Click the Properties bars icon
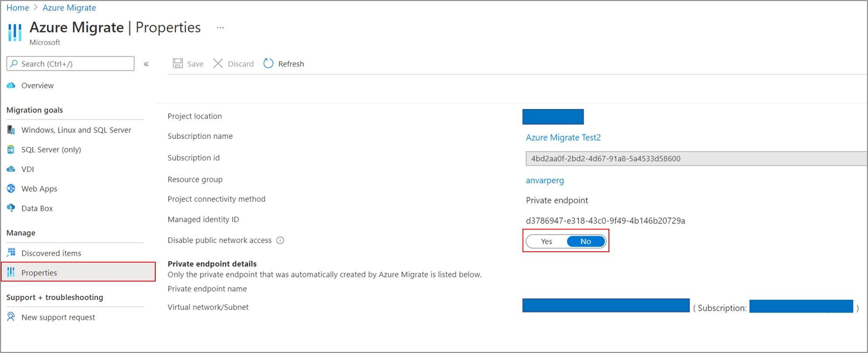This screenshot has width=868, height=353. click(x=11, y=272)
